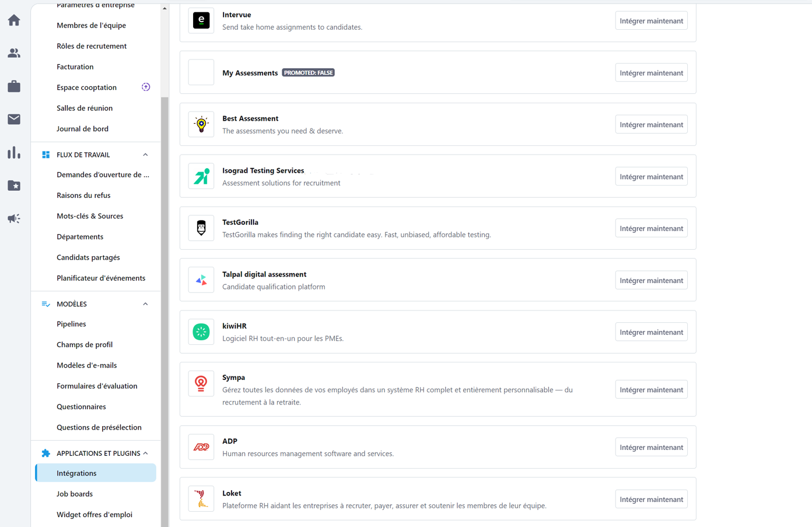The width and height of the screenshot is (812, 527).
Task: Open the starred folder icon in the rail
Action: click(14, 186)
